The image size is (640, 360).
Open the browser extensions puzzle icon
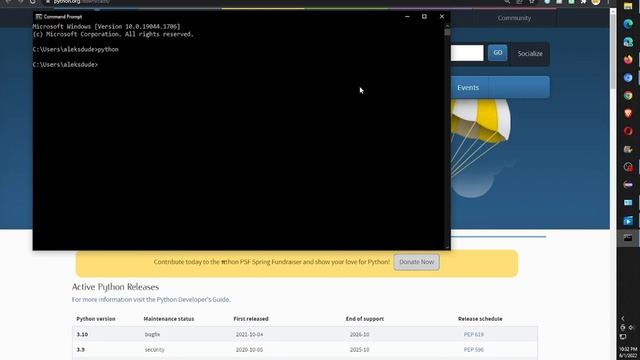click(x=584, y=2)
